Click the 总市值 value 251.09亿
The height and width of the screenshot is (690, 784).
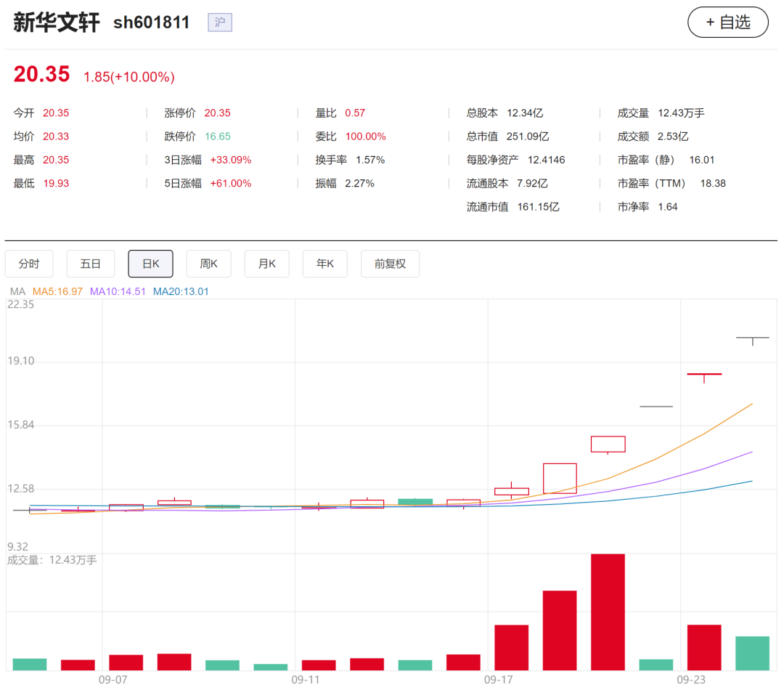(528, 137)
